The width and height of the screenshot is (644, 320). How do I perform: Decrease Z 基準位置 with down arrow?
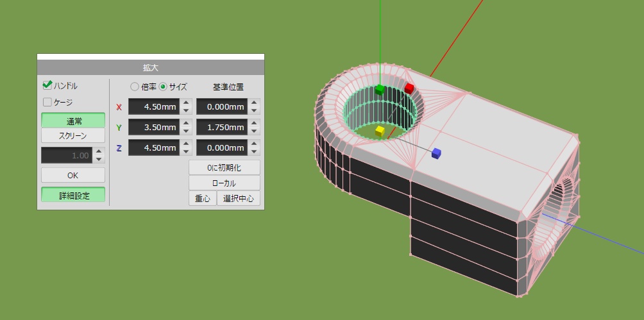click(254, 151)
